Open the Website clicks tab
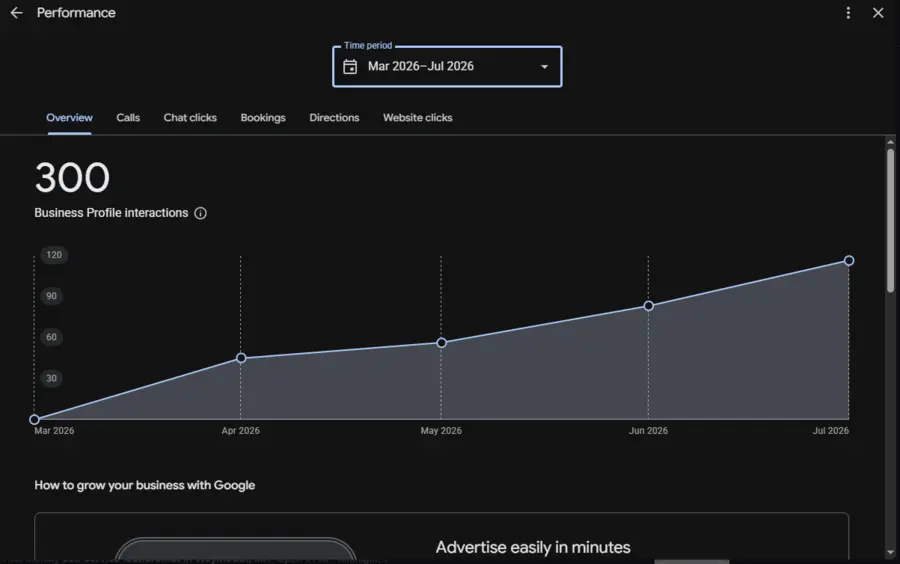 click(x=417, y=118)
